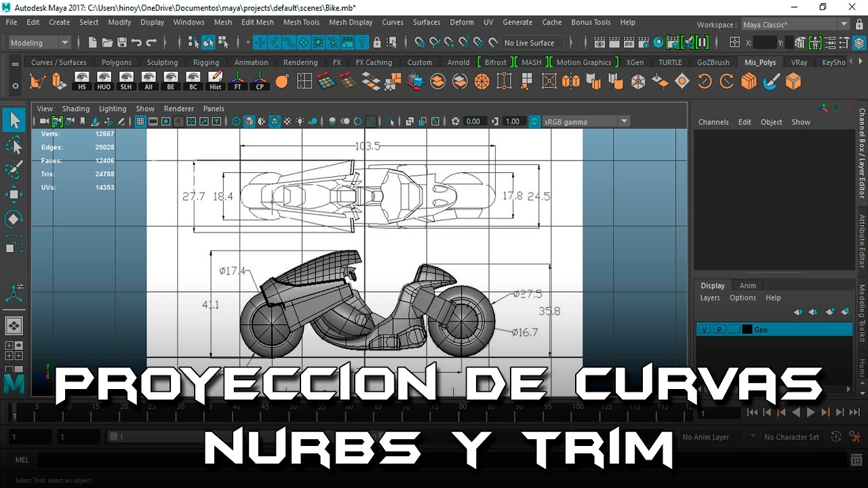The height and width of the screenshot is (488, 868).
Task: Click the Redo arrow icon
Action: pos(151,43)
